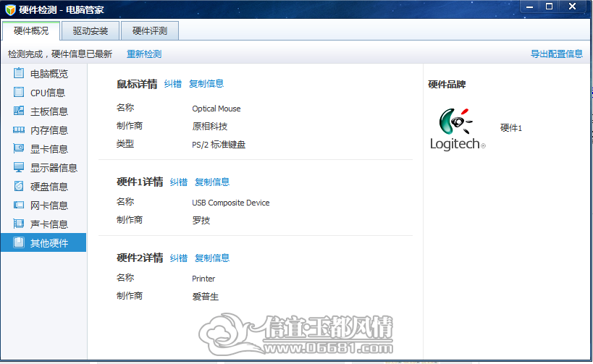Click the 硬件品牌 heading
Viewport: 593px width, 364px height.
point(447,84)
